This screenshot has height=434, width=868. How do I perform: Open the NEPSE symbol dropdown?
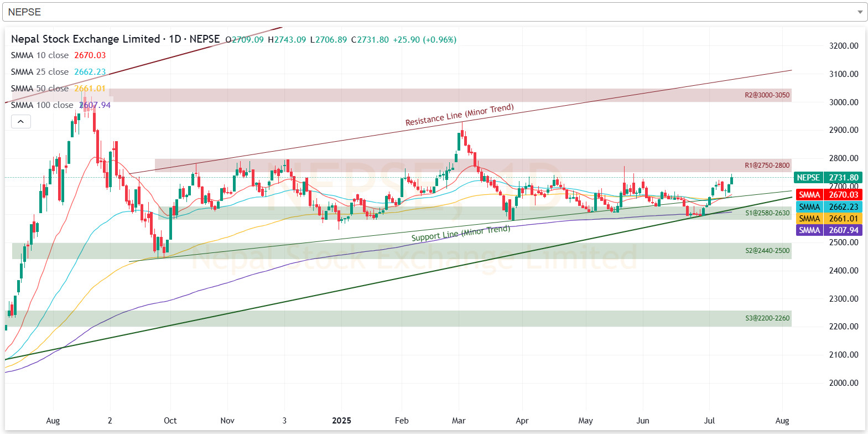tap(434, 12)
